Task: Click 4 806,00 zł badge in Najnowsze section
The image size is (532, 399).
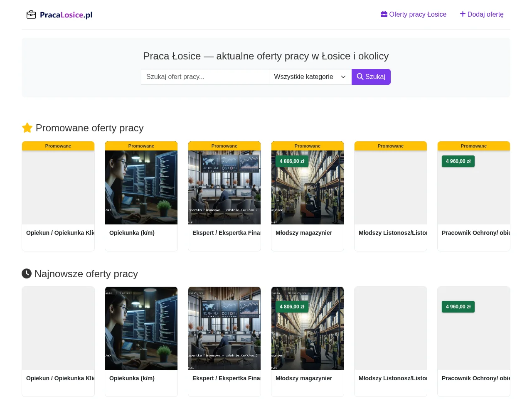Action: tap(292, 307)
